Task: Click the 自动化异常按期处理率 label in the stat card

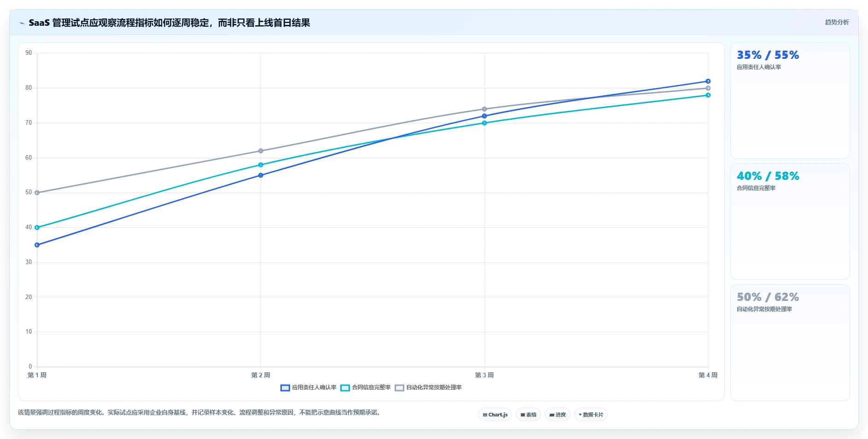Action: coord(764,309)
